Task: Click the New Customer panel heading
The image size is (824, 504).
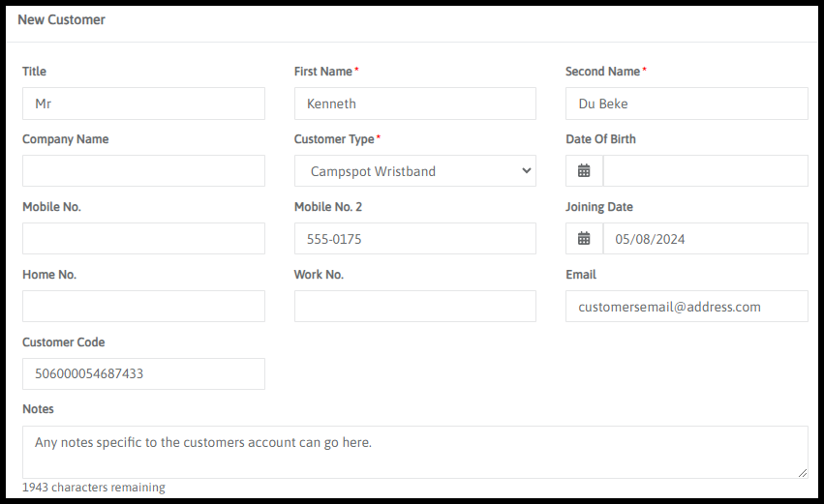Action: [62, 20]
